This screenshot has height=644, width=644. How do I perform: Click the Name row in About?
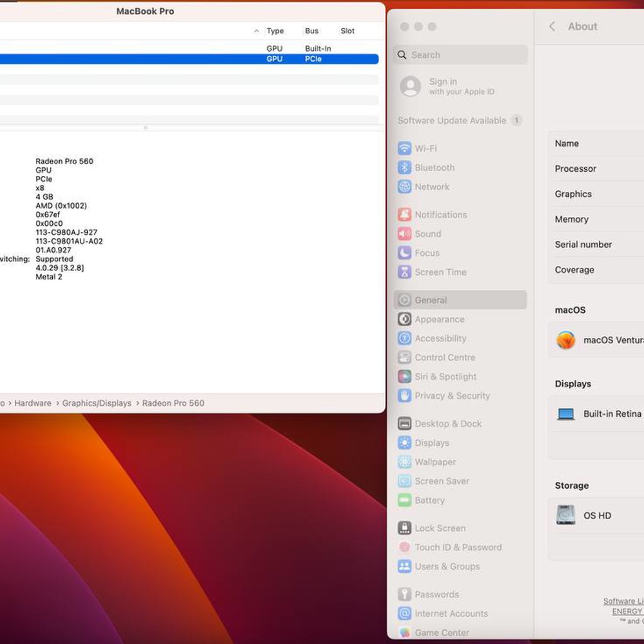[x=596, y=143]
